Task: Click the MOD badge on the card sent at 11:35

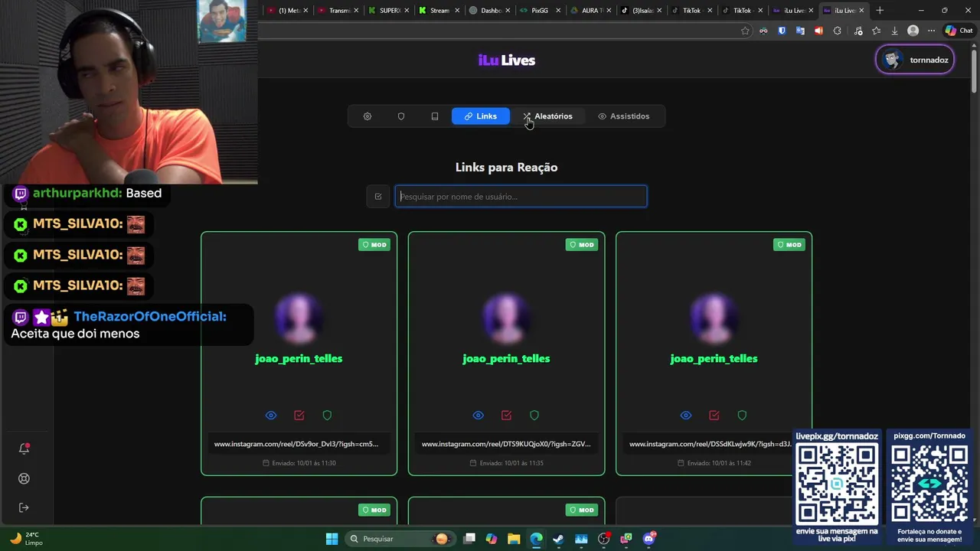Action: pos(582,245)
